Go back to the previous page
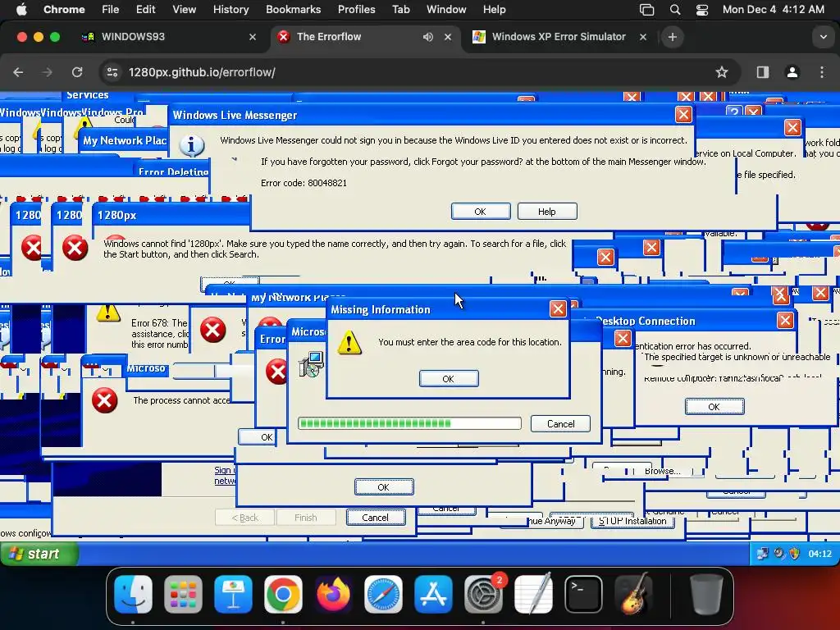This screenshot has height=630, width=840. click(x=18, y=72)
